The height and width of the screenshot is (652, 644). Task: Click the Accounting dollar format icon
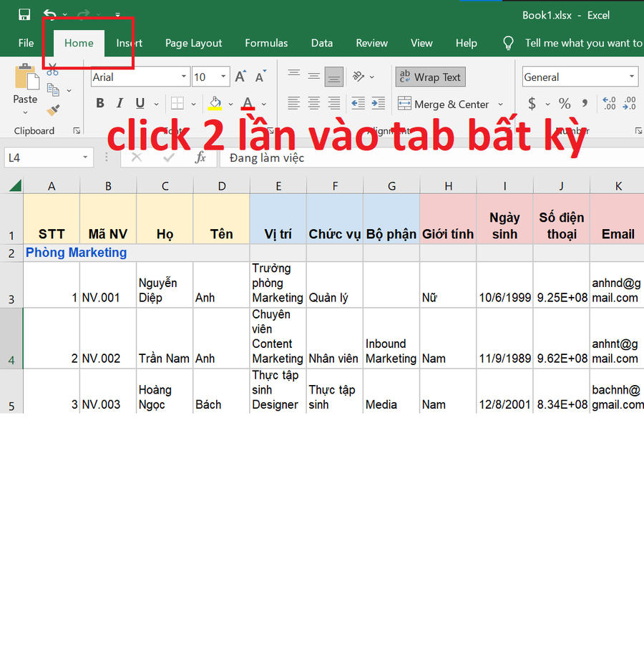tap(532, 104)
